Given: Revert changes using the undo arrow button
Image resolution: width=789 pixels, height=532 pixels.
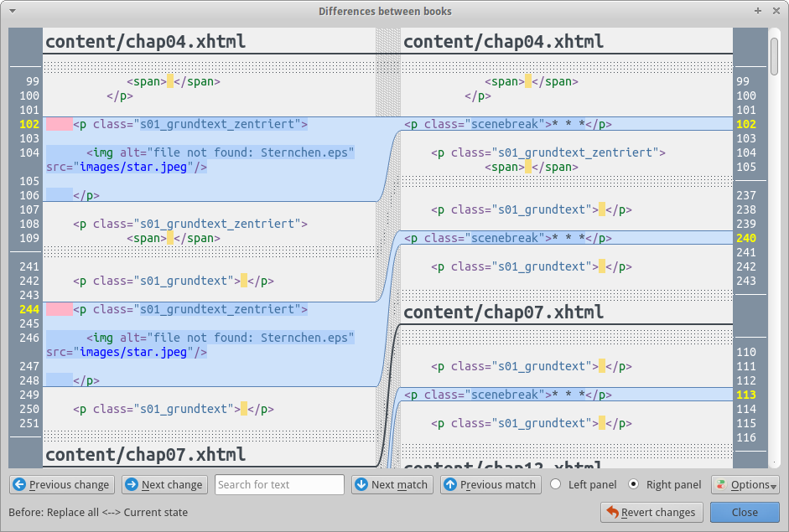Looking at the screenshot, I should [651, 512].
